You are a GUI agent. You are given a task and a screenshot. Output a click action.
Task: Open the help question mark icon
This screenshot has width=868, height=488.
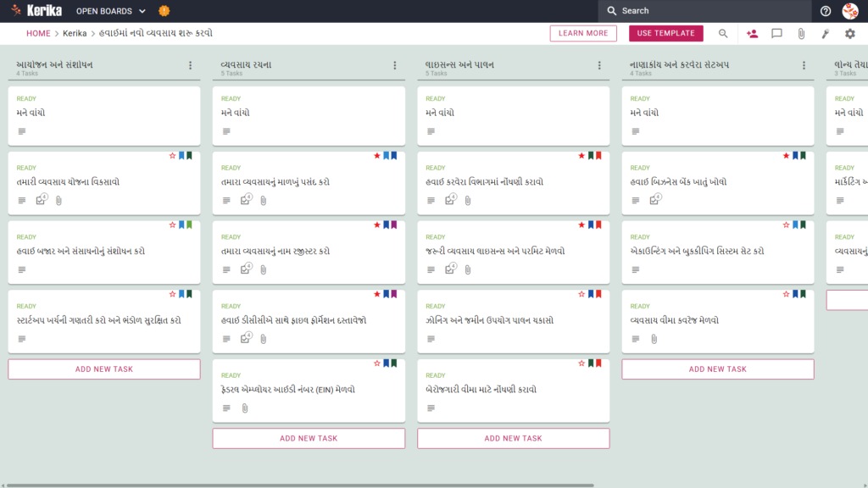[826, 11]
